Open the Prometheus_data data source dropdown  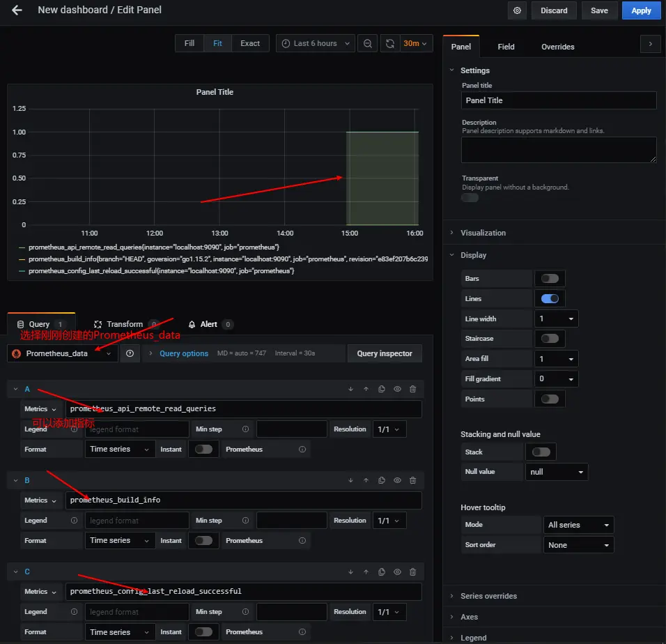(x=63, y=353)
